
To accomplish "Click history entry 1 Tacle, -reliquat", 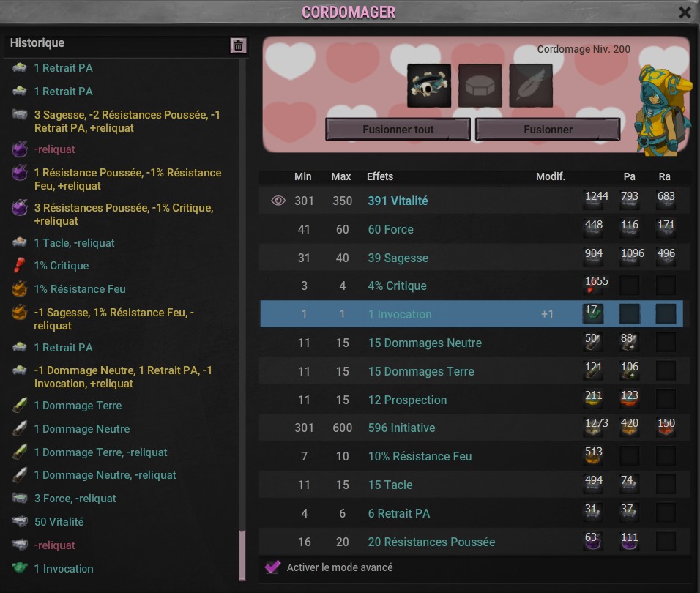I will pos(74,243).
